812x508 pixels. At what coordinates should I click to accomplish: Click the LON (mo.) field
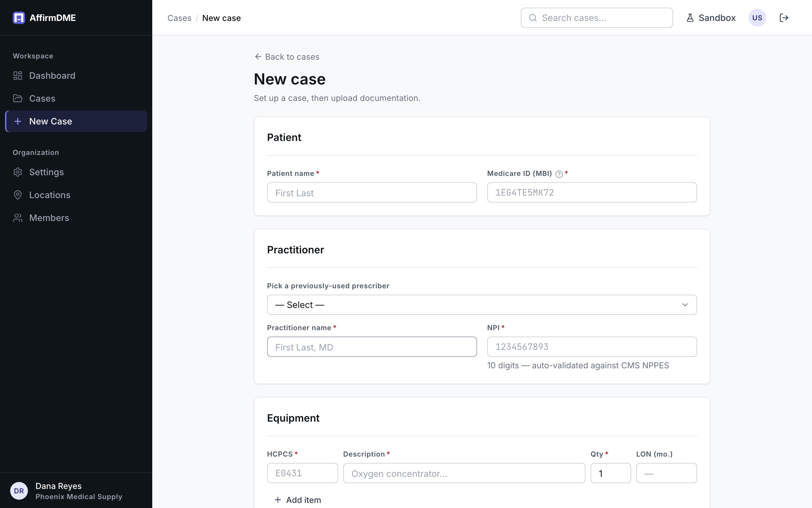[666, 473]
